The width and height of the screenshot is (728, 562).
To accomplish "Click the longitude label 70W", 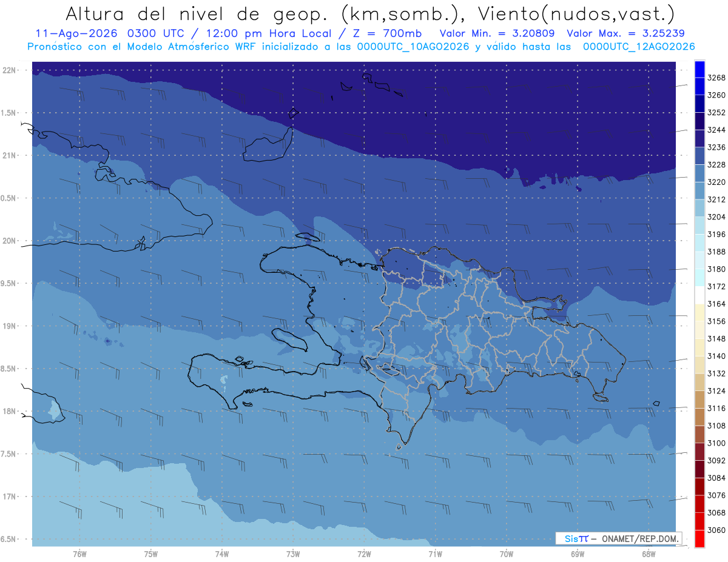I will click(507, 554).
